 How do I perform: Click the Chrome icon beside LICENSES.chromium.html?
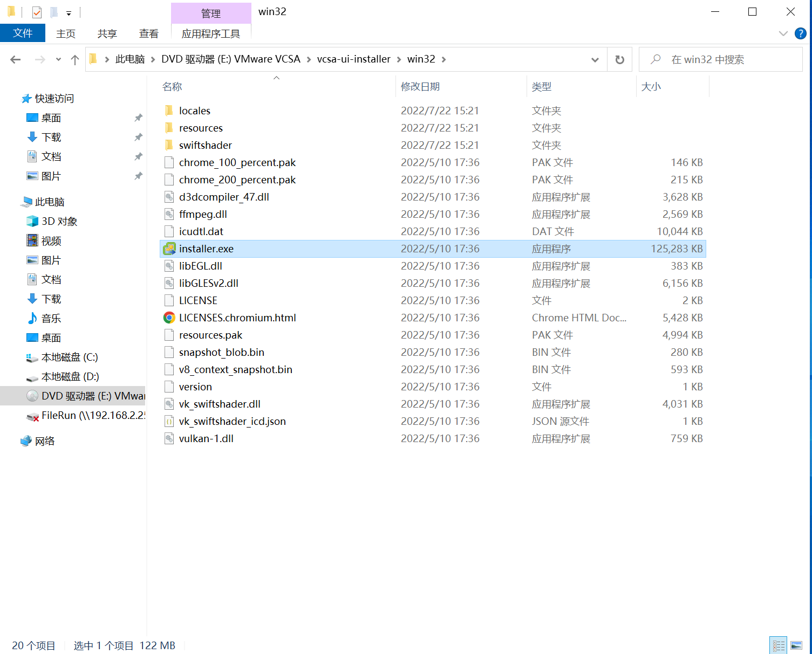(x=169, y=318)
